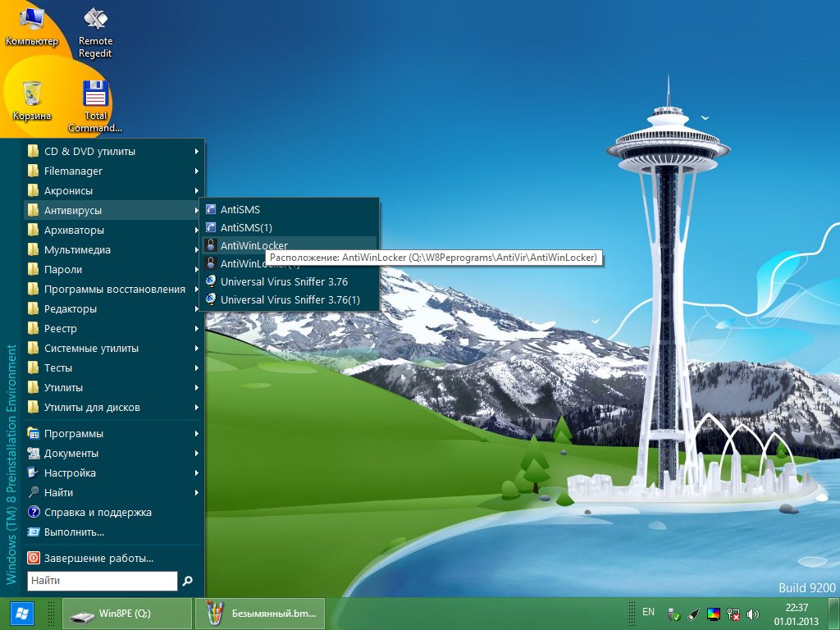
Task: Click the colorful monitor display tray icon
Action: click(714, 614)
